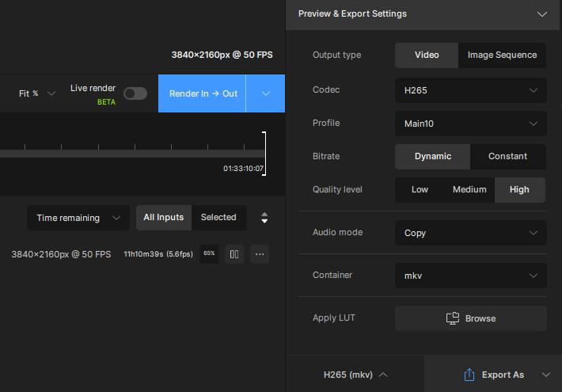Choose Medium quality level
This screenshot has width=562, height=392.
click(469, 190)
